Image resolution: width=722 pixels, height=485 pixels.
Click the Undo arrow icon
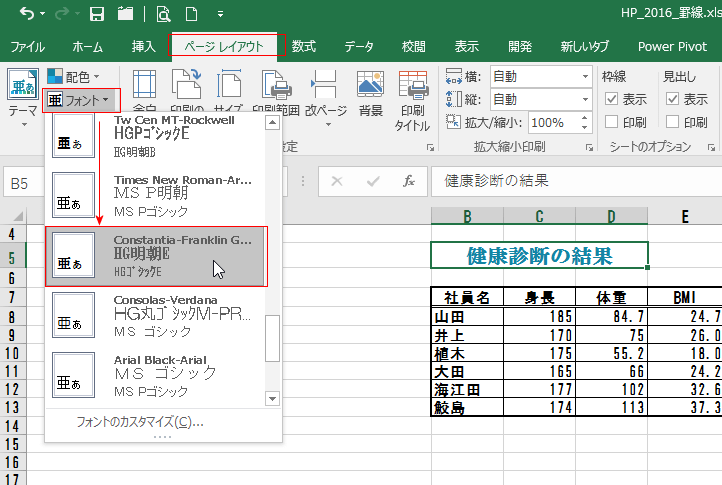26,15
